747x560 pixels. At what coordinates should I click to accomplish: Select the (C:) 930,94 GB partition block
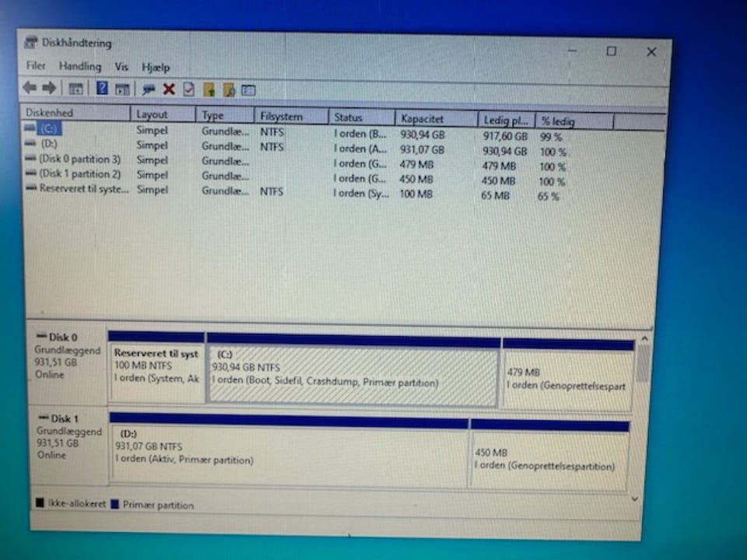point(353,371)
